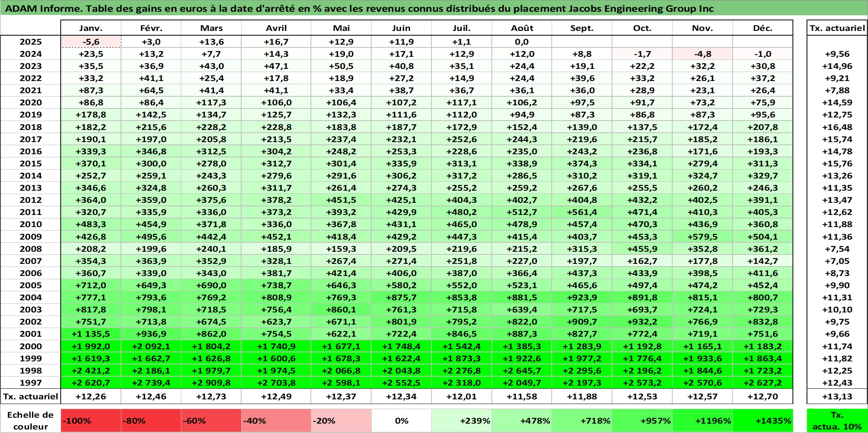Click the -100% red color scale swatch
This screenshot has height=433, width=868.
click(x=91, y=420)
